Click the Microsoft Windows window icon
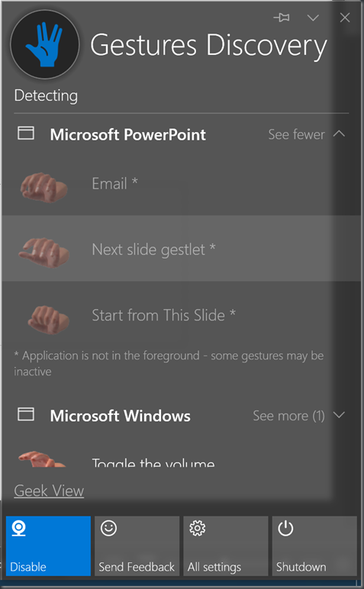This screenshot has height=589, width=364. coord(26,414)
